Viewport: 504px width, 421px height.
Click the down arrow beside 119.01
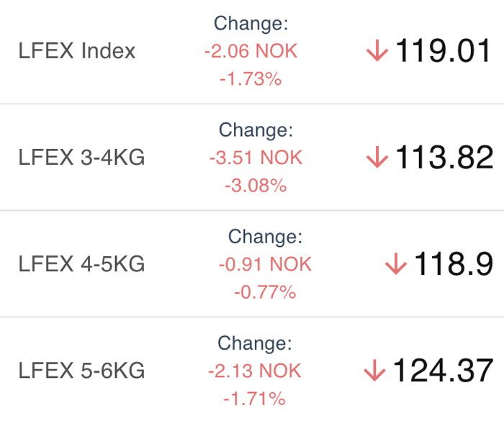coord(377,50)
